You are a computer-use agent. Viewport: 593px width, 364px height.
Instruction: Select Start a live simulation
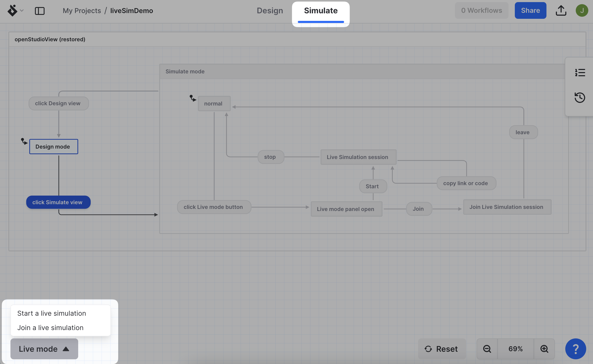(x=52, y=313)
